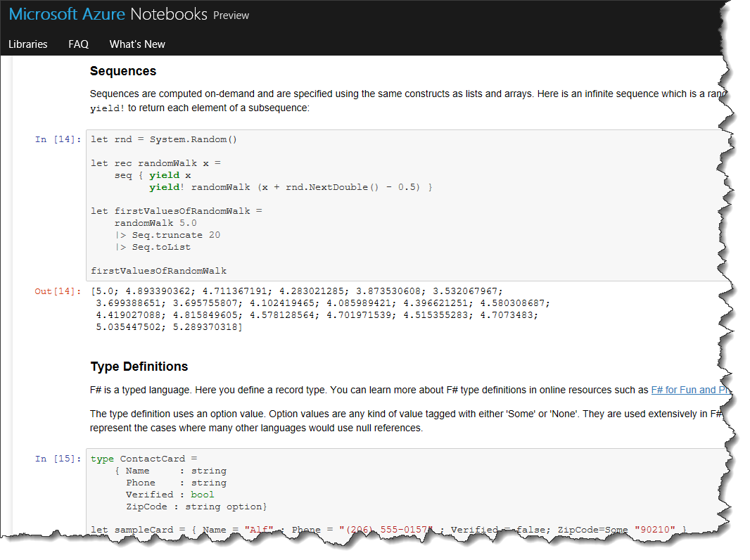Click the Microsoft Azure Notebooks logo title
This screenshot has height=560, width=750.
tap(108, 14)
